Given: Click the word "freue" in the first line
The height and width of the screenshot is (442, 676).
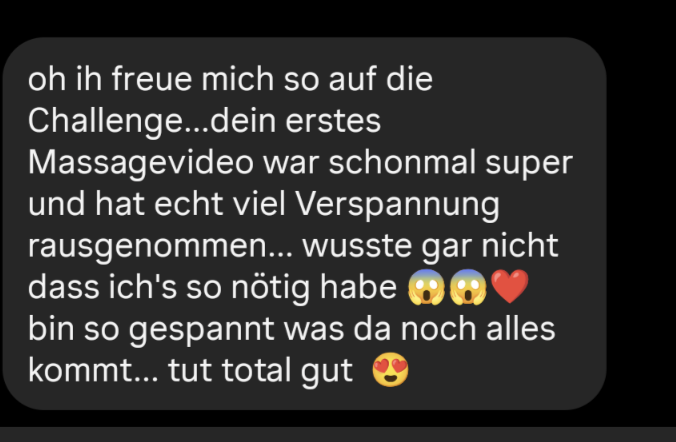Looking at the screenshot, I should click(x=152, y=79).
